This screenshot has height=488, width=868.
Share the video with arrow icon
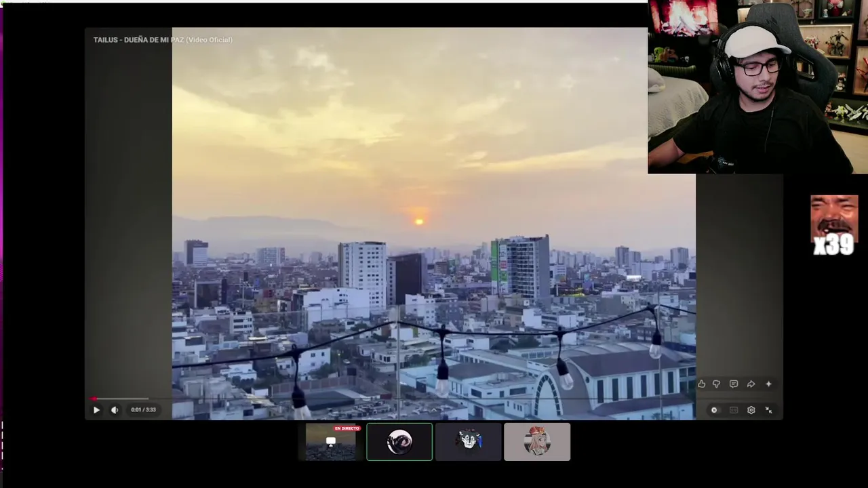click(x=751, y=384)
